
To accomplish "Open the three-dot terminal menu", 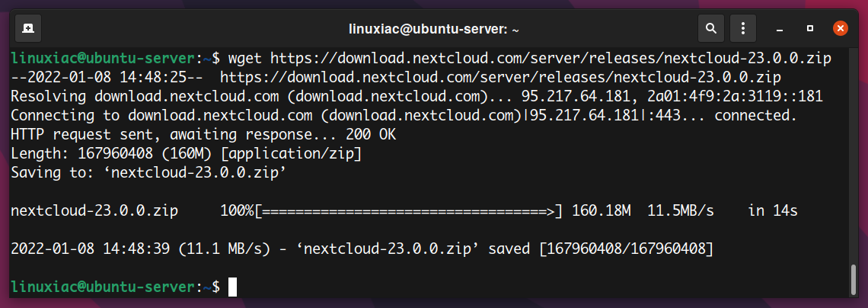I will tap(743, 28).
